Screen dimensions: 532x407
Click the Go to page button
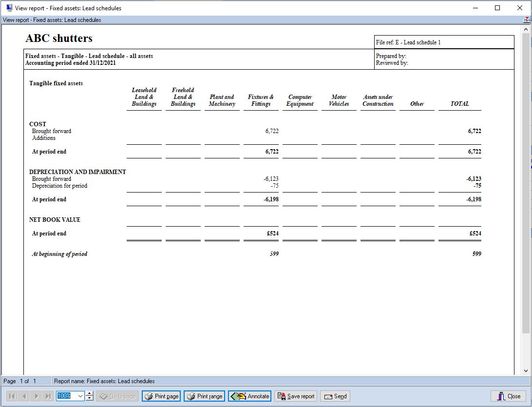coord(117,396)
